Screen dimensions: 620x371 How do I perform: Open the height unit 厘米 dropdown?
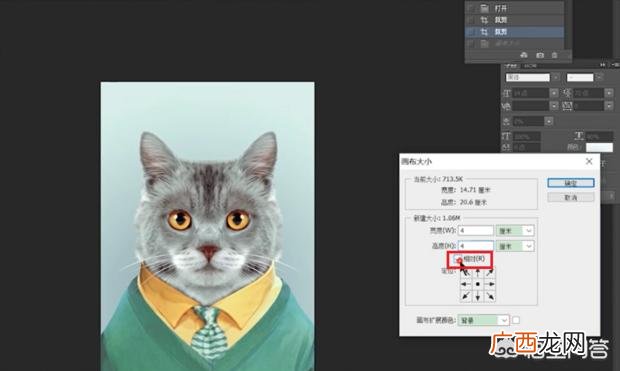(x=515, y=246)
